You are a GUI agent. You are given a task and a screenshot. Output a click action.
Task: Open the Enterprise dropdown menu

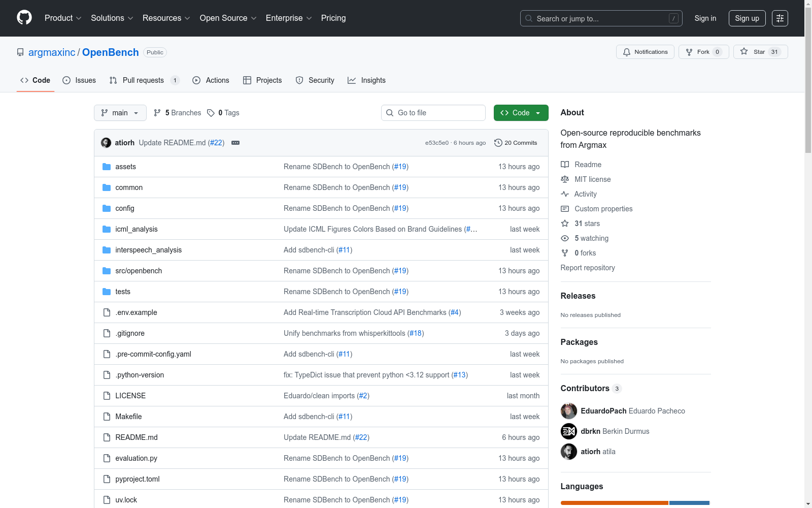289,18
